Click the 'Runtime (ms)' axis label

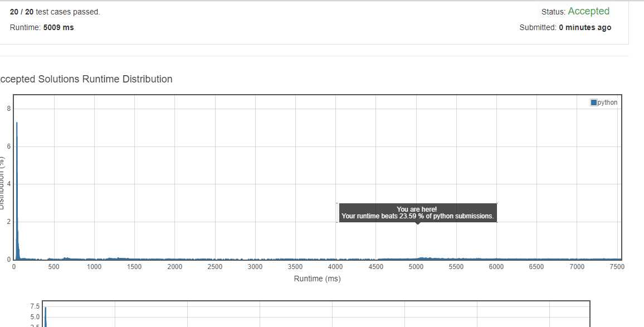(x=317, y=279)
